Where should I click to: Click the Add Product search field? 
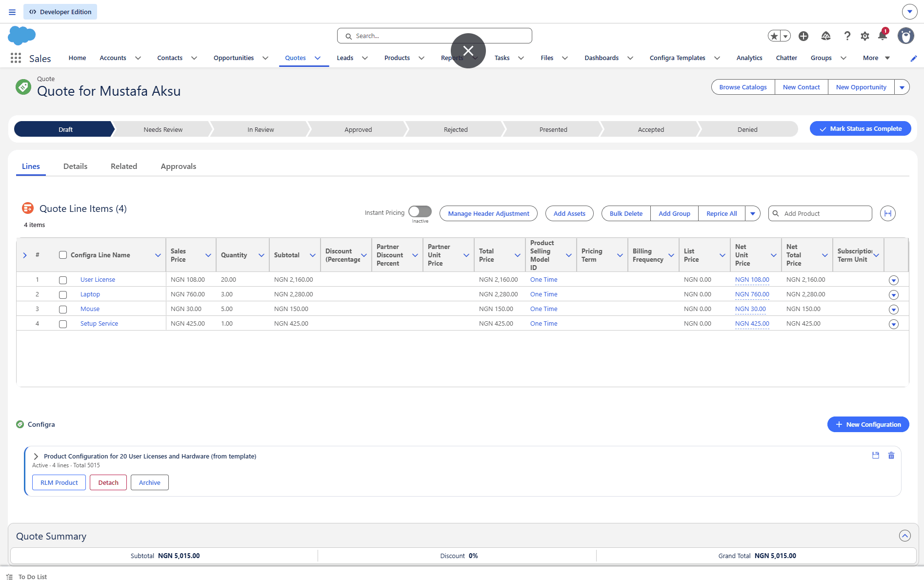click(820, 213)
